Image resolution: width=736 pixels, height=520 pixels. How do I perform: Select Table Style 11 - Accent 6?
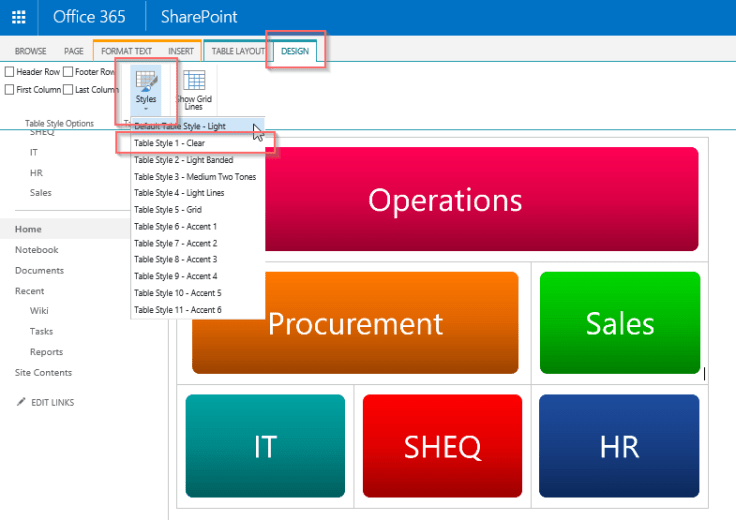point(178,310)
